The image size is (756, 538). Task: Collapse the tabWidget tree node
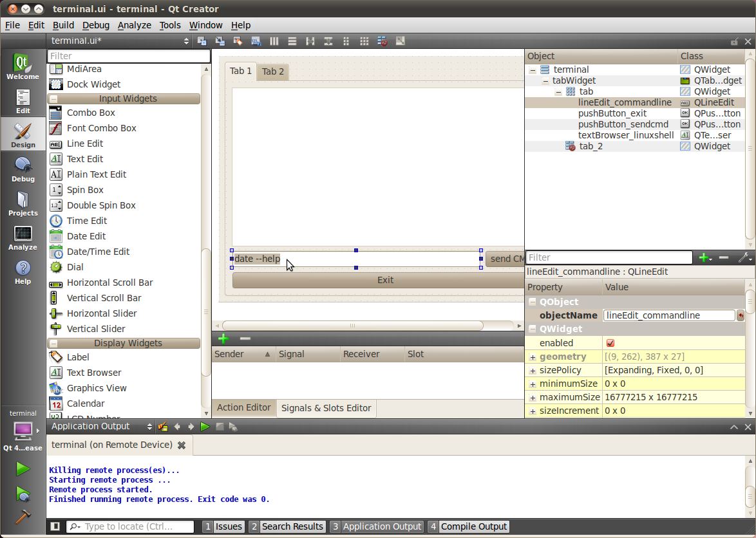[545, 81]
